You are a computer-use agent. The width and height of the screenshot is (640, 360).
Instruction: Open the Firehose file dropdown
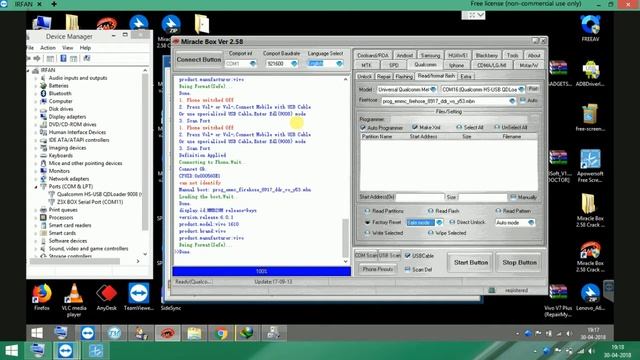[x=512, y=101]
